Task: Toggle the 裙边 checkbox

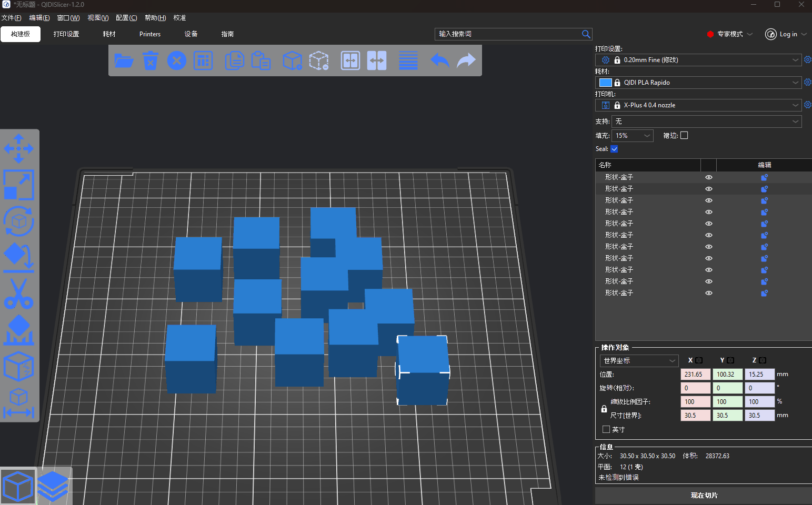Action: coord(684,135)
